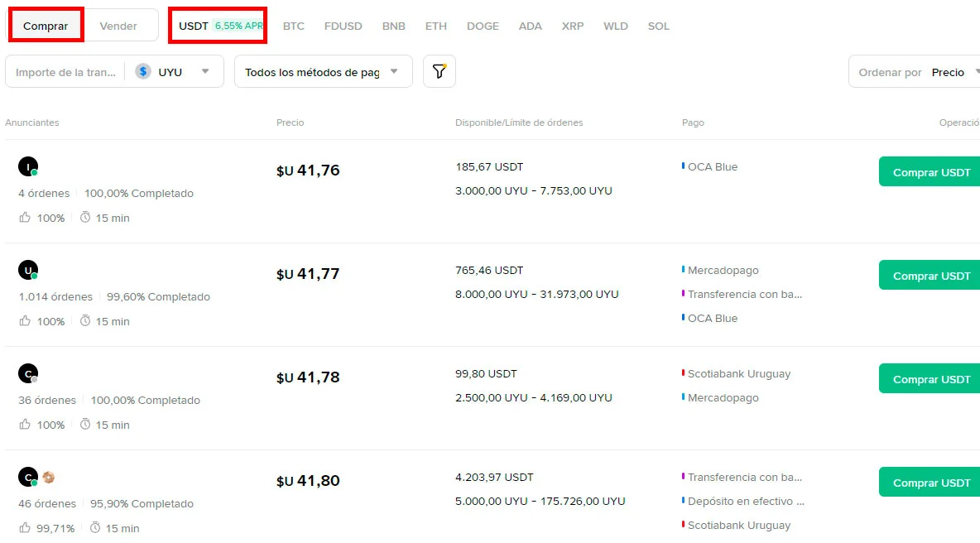Click the UYU currency dollar icon
Screen dimensions: 980x543
point(143,71)
